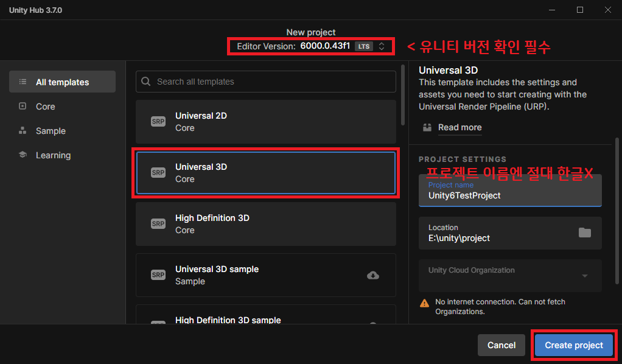Click the warning icon next to No internet connection
The image size is (622, 364).
coord(424,303)
